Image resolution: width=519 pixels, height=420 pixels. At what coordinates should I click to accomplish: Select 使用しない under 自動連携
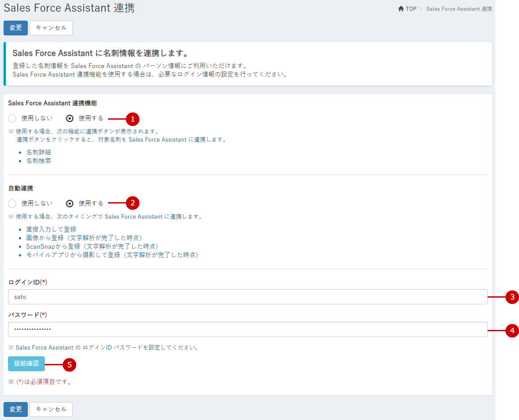coord(12,203)
